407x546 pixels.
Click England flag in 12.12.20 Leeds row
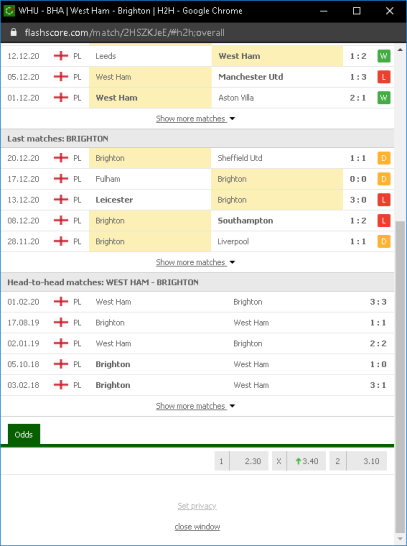(61, 56)
